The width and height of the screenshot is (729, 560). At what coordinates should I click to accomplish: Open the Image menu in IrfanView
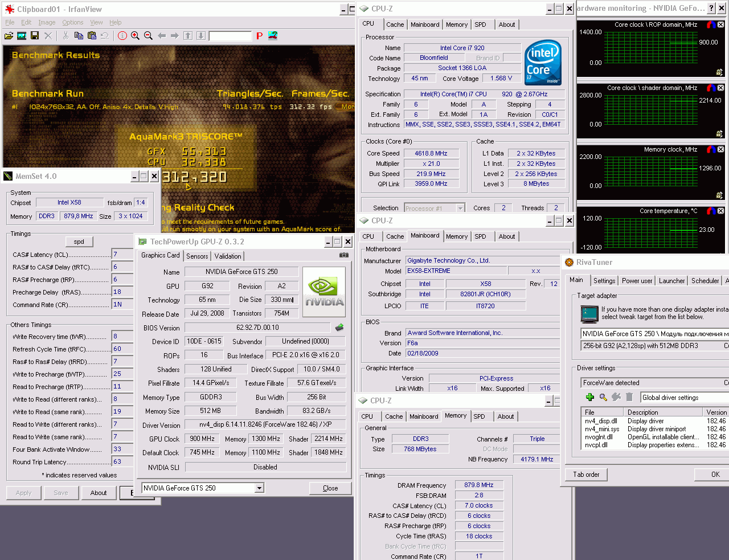click(47, 22)
